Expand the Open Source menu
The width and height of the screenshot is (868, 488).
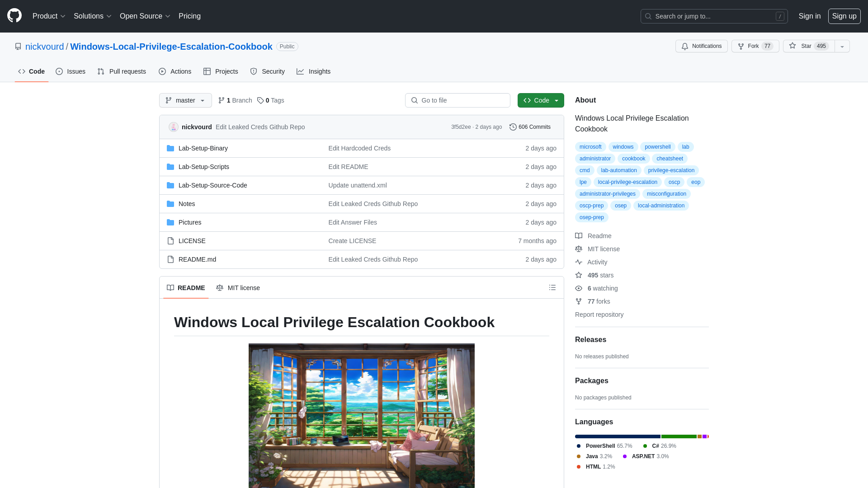pos(145,16)
